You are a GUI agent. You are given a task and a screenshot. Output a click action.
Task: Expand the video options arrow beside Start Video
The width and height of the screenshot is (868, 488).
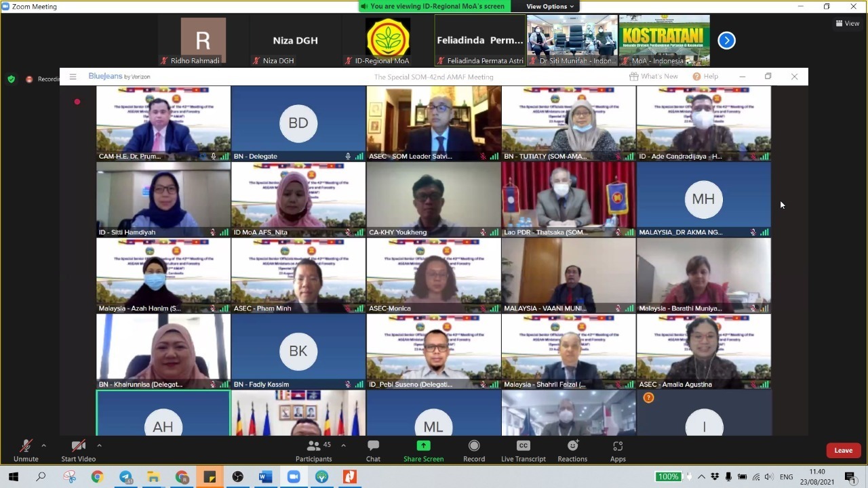99,445
